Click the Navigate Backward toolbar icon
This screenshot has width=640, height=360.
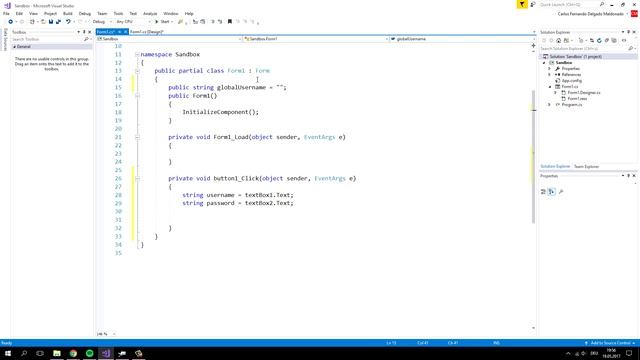(11, 22)
